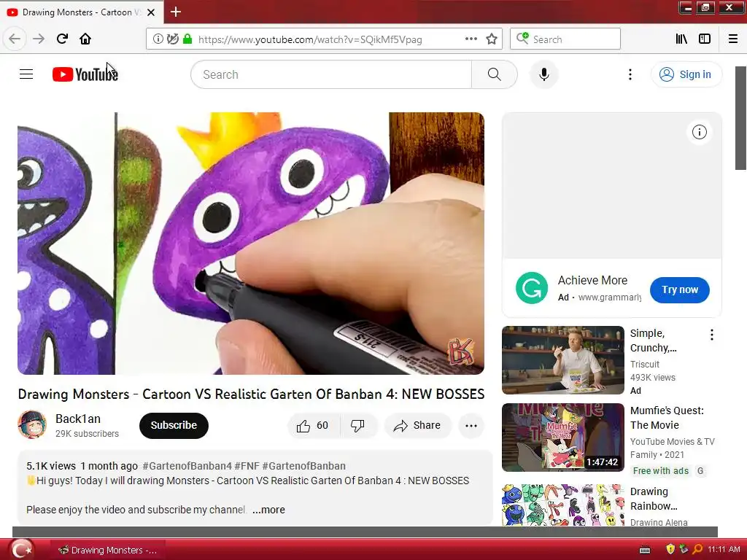Open page actions three-dot menu in address bar

pyautogui.click(x=471, y=39)
